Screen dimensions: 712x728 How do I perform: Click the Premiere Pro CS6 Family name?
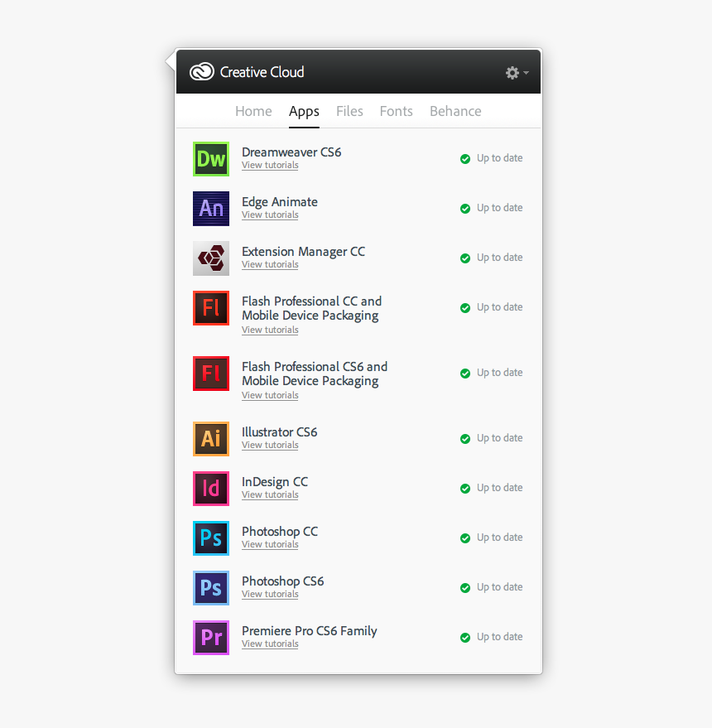[x=309, y=631]
